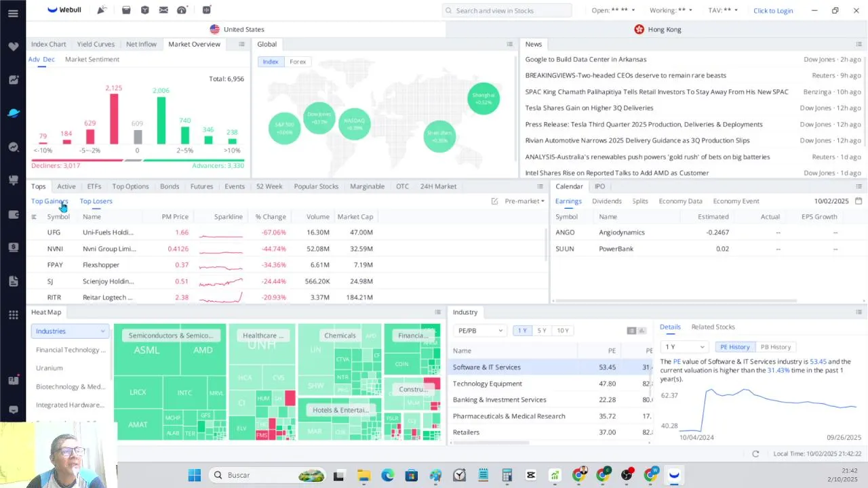Open the calendar date picker icon
The image size is (868, 488).
pos(859,201)
